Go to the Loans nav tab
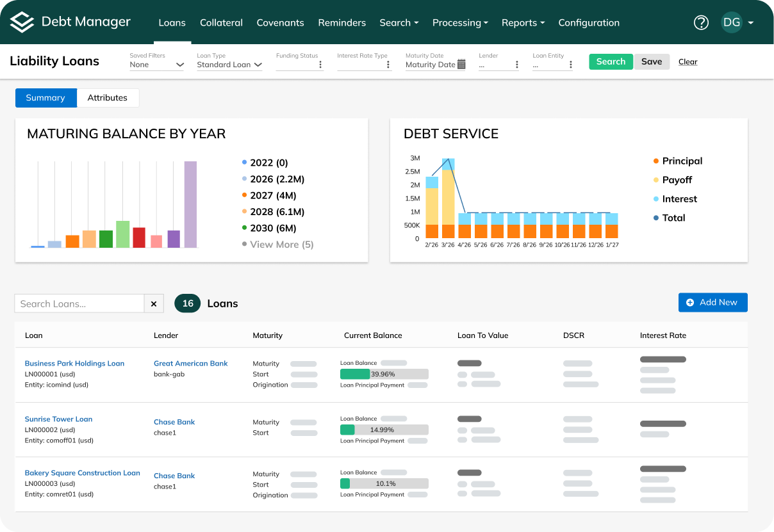This screenshot has height=532, width=774. click(172, 22)
